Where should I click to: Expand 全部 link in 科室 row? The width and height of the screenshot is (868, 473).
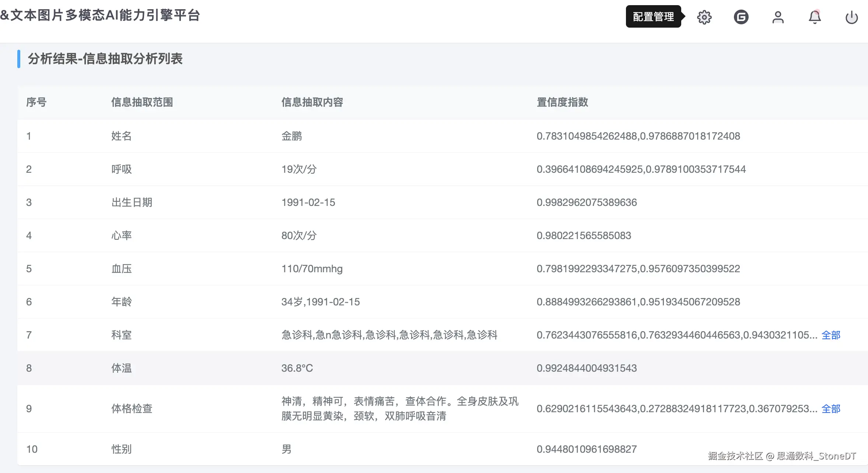pos(831,335)
